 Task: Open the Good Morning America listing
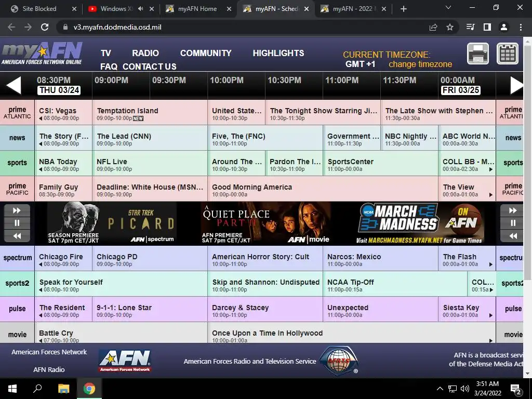[323, 188]
